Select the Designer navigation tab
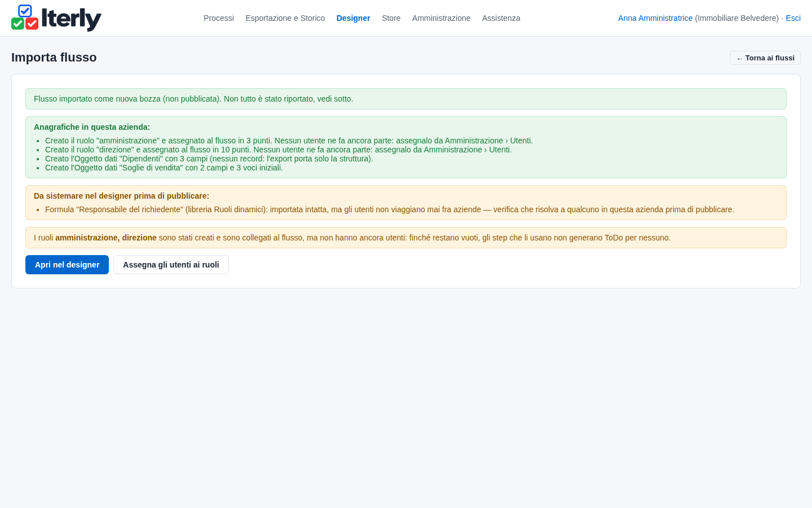This screenshot has width=812, height=508. 354,18
